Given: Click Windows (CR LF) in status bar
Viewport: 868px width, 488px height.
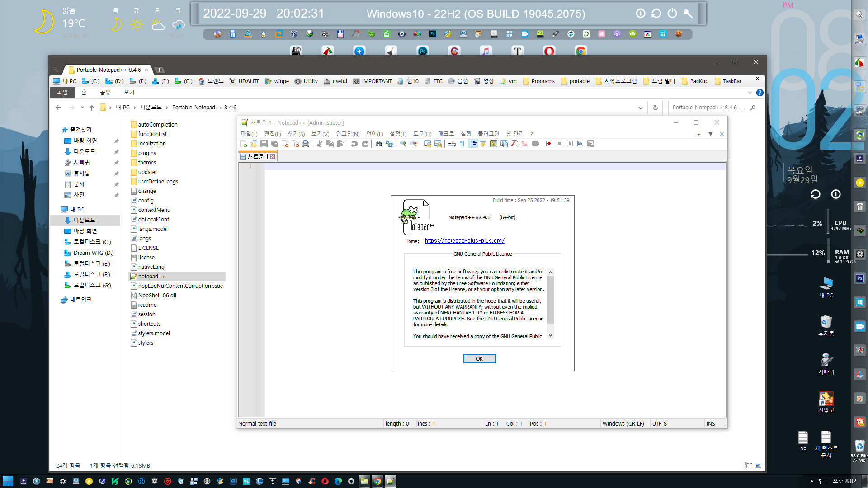Looking at the screenshot, I should (x=623, y=424).
